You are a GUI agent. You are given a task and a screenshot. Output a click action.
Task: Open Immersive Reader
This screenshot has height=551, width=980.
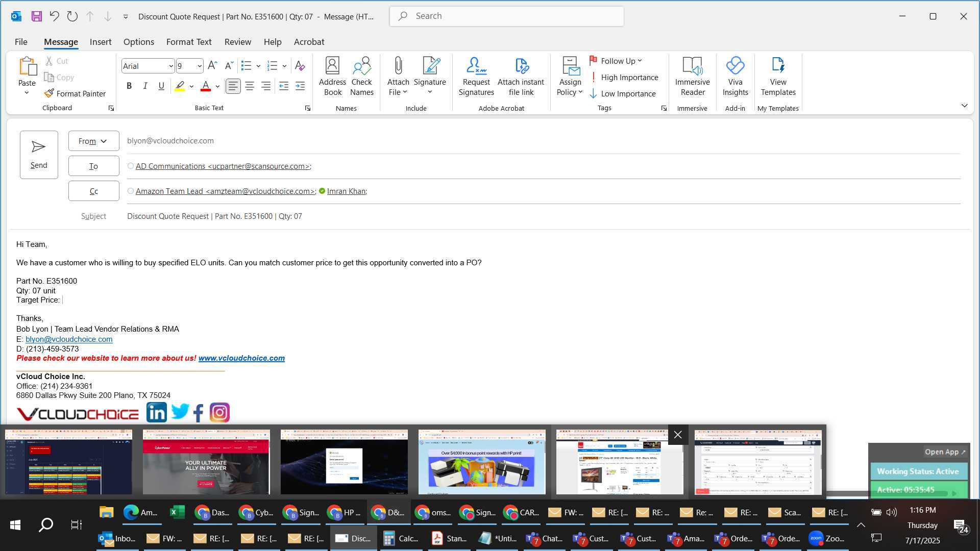coord(693,77)
